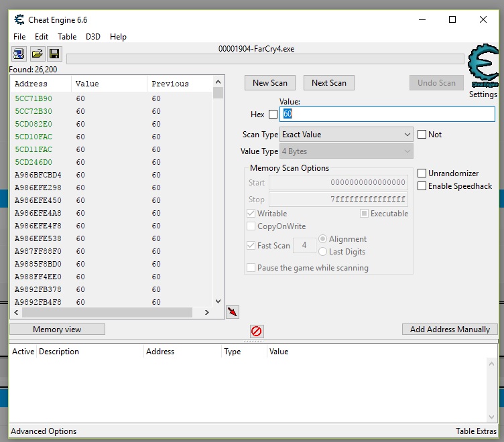504x442 pixels.
Task: Click the Start address field
Action: (338, 182)
